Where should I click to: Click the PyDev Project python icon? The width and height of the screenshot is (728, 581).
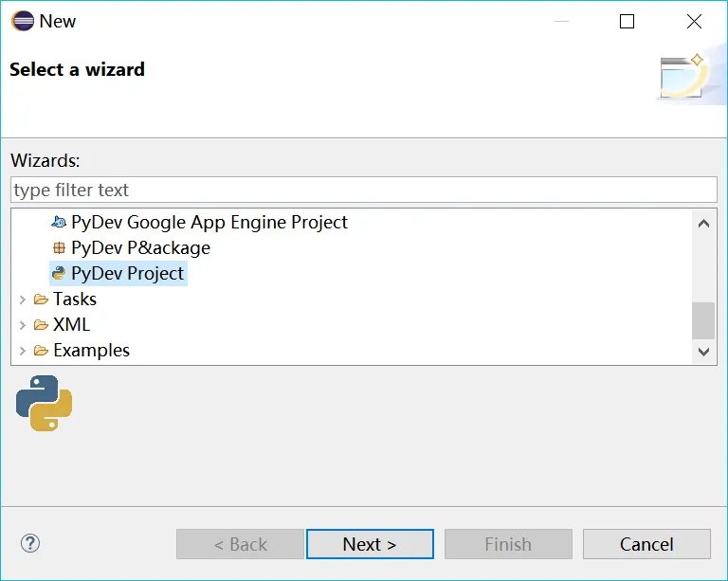[x=59, y=274]
